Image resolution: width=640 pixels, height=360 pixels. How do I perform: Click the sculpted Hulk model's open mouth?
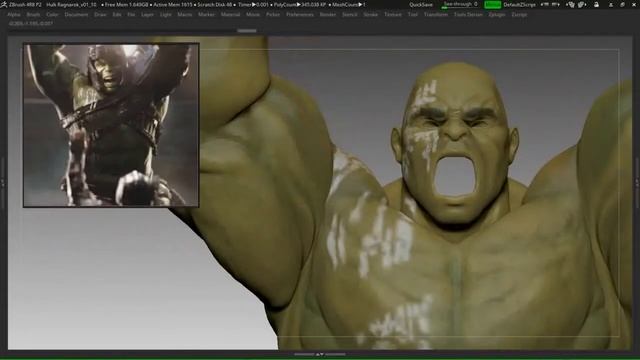pyautogui.click(x=456, y=176)
